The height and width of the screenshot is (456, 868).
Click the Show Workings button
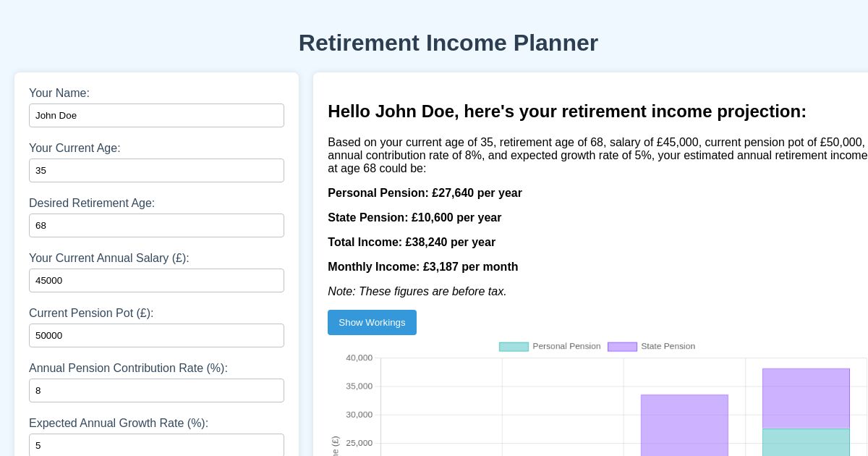point(372,322)
